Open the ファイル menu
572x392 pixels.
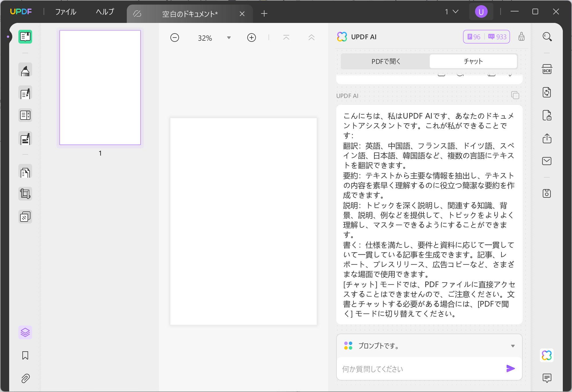66,12
